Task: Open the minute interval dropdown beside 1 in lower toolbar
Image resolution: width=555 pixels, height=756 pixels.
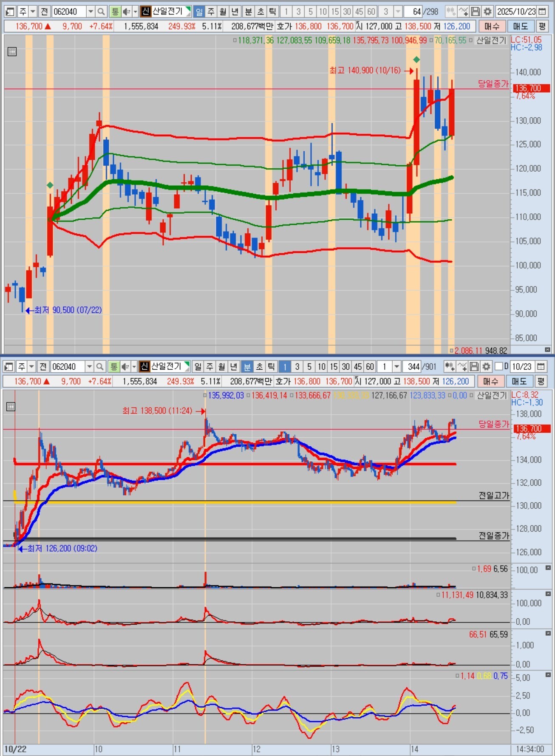Action: tap(396, 366)
